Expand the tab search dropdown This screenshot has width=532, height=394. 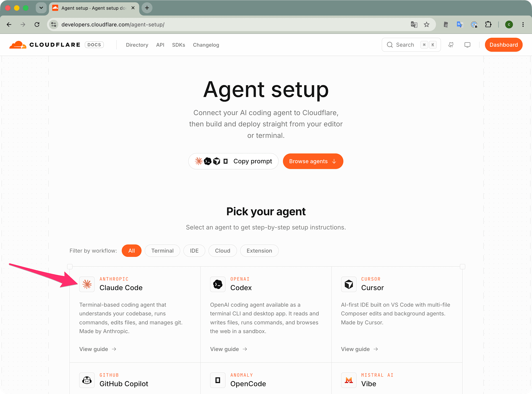click(x=41, y=8)
